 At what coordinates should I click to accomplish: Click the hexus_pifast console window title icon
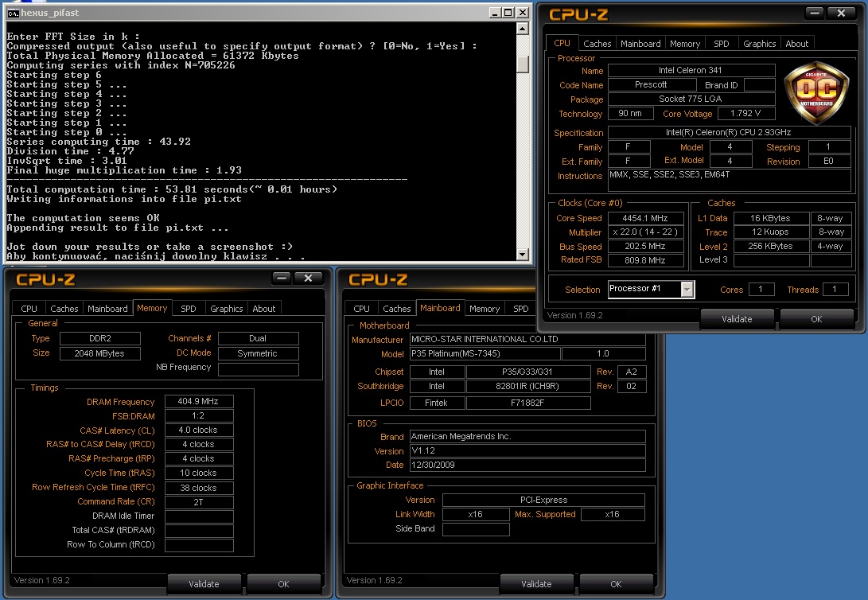click(13, 13)
